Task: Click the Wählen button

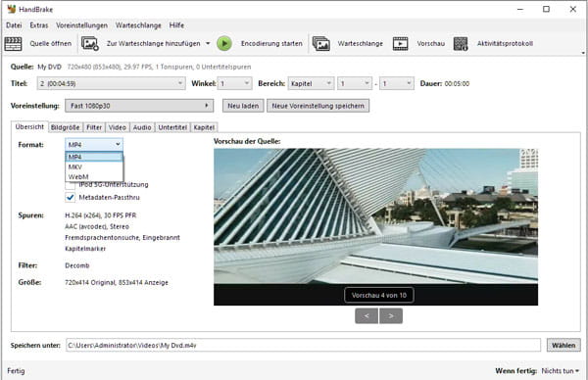Action: click(563, 345)
